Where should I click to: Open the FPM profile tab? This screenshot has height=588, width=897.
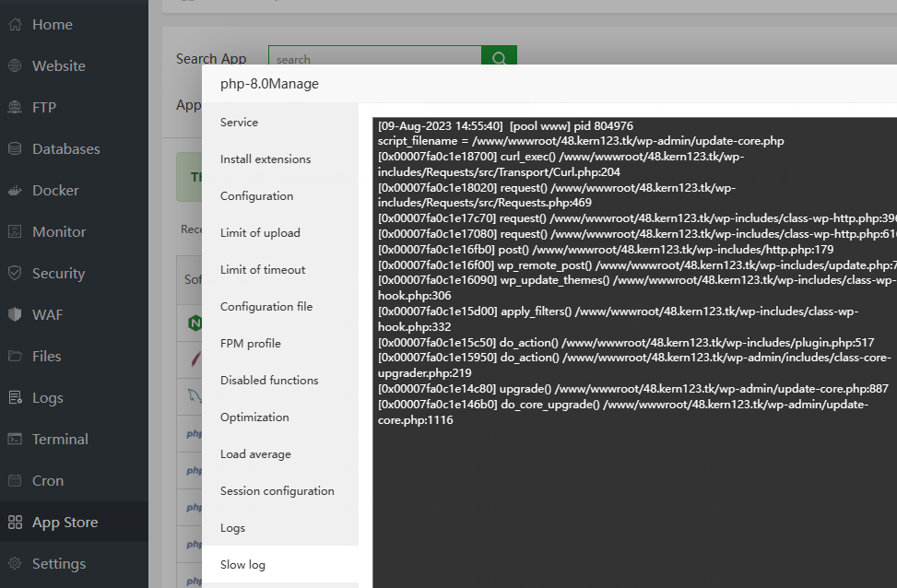(x=251, y=344)
